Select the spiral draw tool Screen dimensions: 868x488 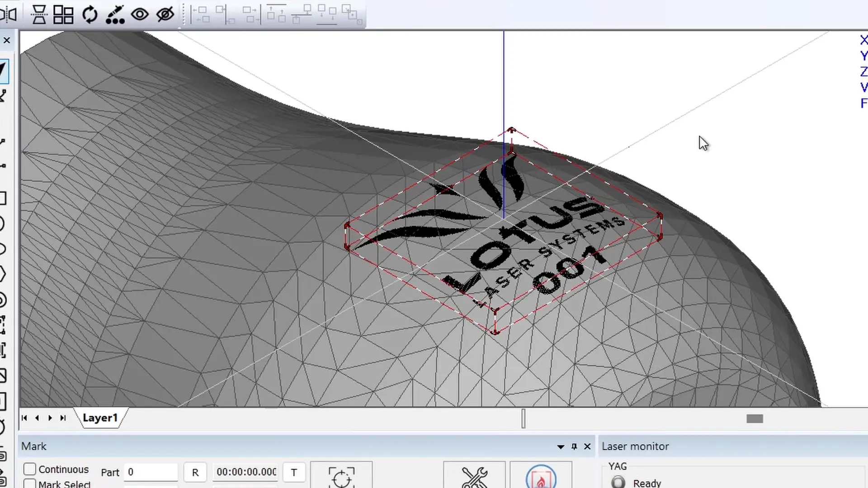tap(3, 300)
